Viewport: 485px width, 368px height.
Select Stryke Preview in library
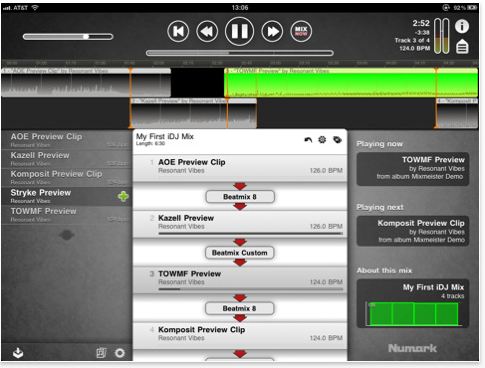pyautogui.click(x=67, y=196)
